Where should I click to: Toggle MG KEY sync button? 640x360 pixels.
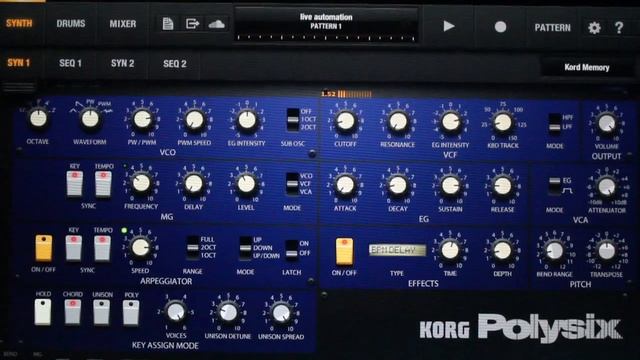click(x=75, y=184)
